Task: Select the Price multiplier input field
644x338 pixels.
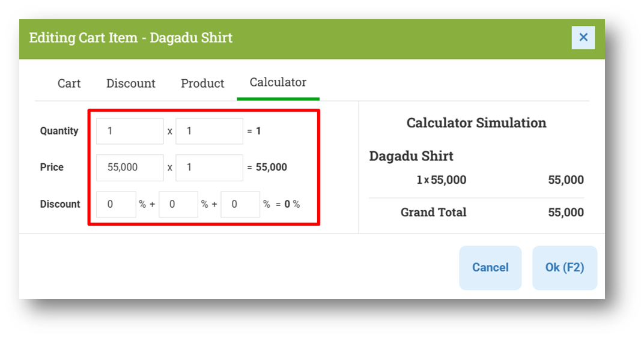Action: (210, 167)
